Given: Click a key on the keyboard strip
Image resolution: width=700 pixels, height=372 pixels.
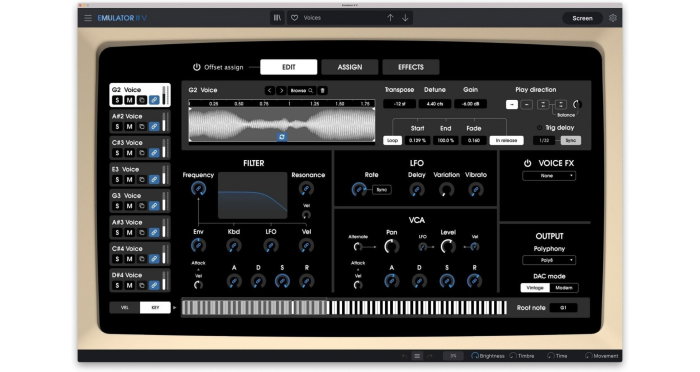Looking at the screenshot, I should coord(344,308).
